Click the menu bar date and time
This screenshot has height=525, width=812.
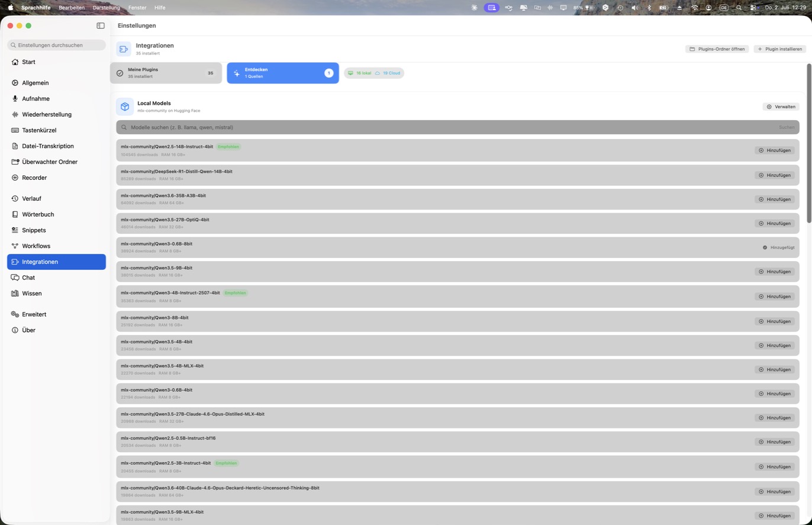tap(785, 8)
